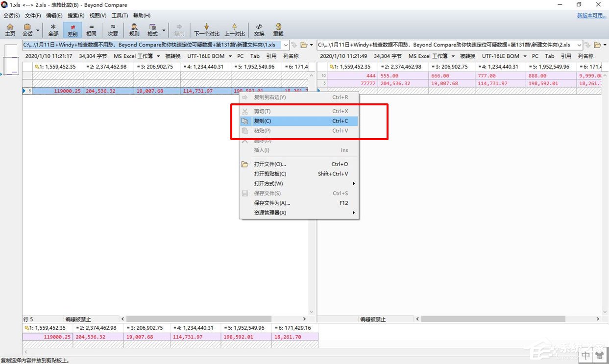The width and height of the screenshot is (609, 364).
Task: Click the 新版本可用 link
Action: click(x=591, y=16)
